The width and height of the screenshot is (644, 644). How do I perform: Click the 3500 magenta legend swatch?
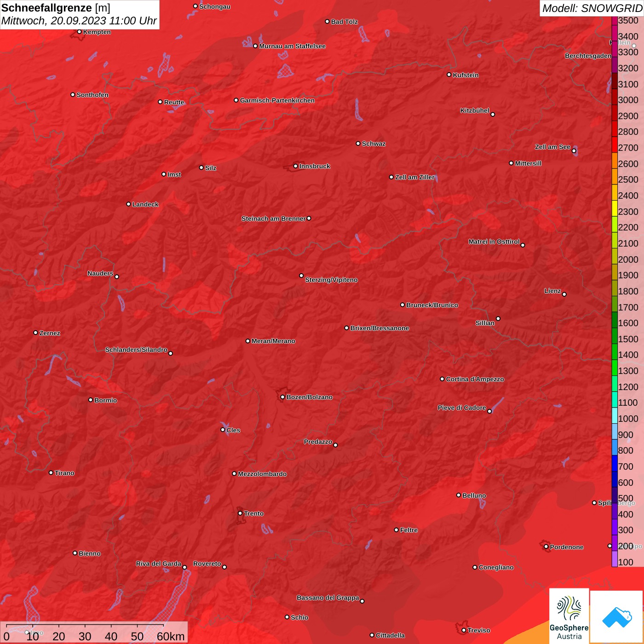(x=615, y=21)
